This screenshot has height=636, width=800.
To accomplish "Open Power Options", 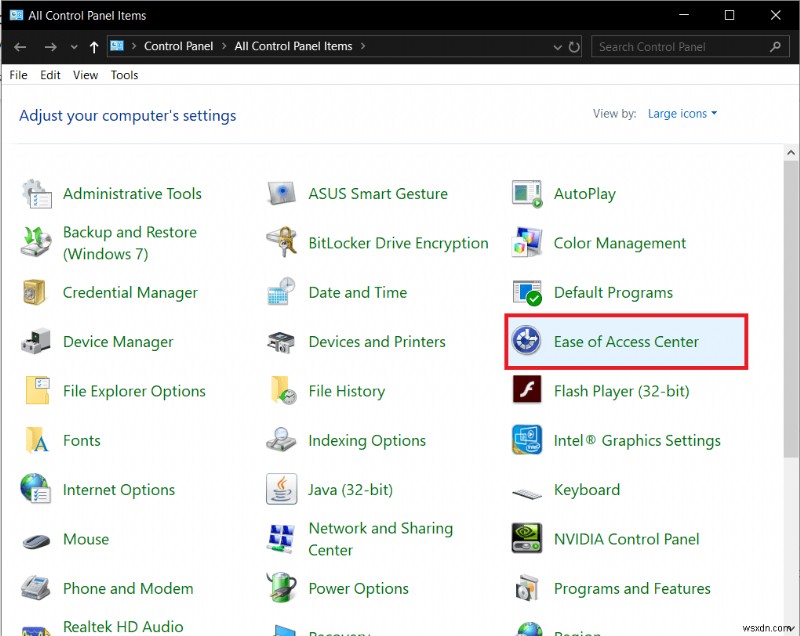I will tap(359, 588).
